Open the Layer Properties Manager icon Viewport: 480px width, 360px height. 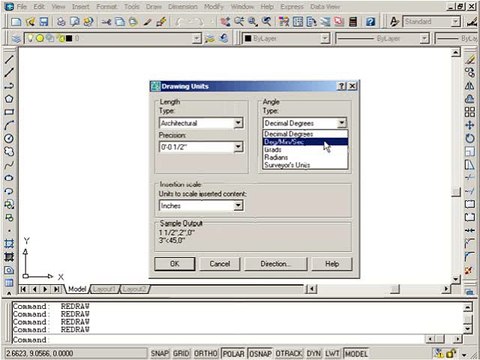coord(16,38)
